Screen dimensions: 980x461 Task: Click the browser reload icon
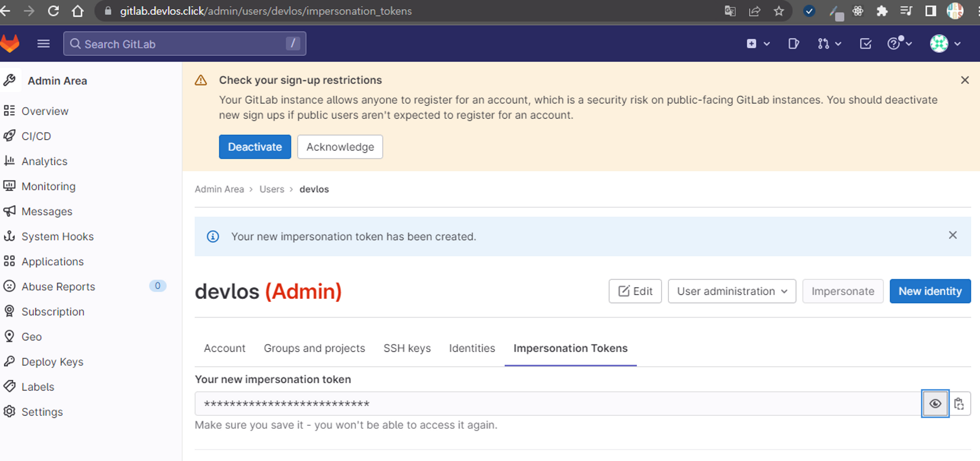click(x=53, y=11)
